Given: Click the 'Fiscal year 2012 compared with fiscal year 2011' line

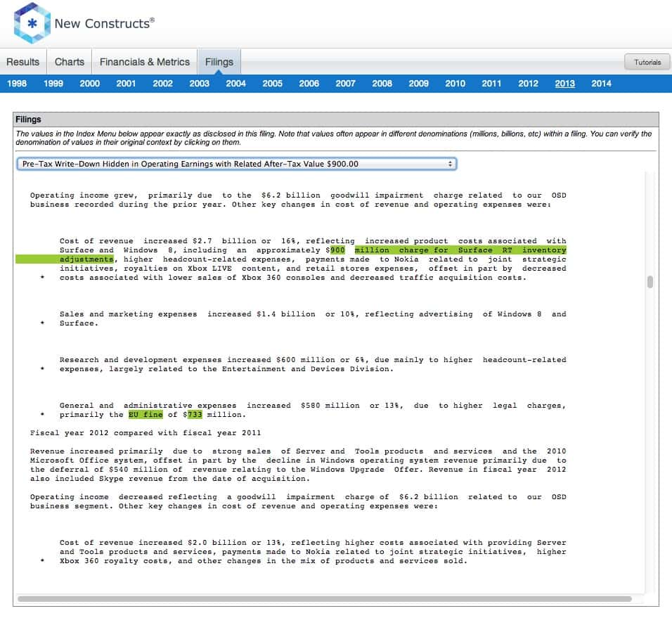Looking at the screenshot, I should [x=146, y=433].
